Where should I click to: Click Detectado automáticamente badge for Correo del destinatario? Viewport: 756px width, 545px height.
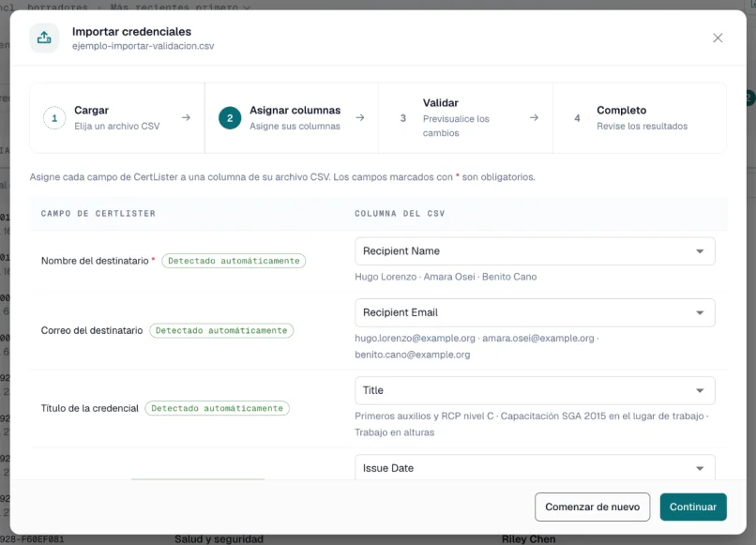click(x=221, y=331)
